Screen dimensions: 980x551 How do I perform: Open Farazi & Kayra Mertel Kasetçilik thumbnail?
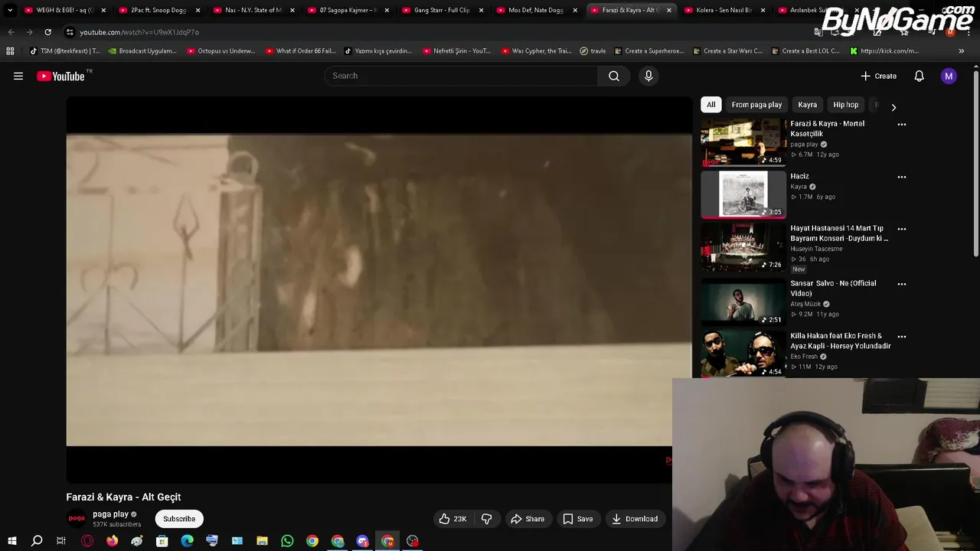743,142
